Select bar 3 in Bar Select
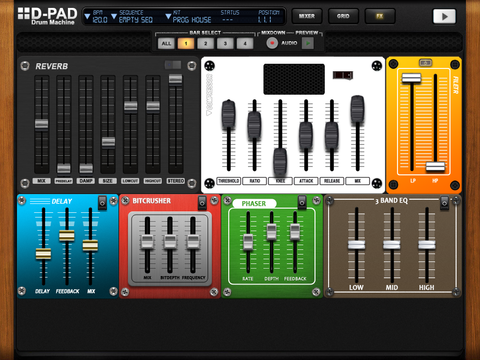This screenshot has width=480, height=360. tap(225, 43)
